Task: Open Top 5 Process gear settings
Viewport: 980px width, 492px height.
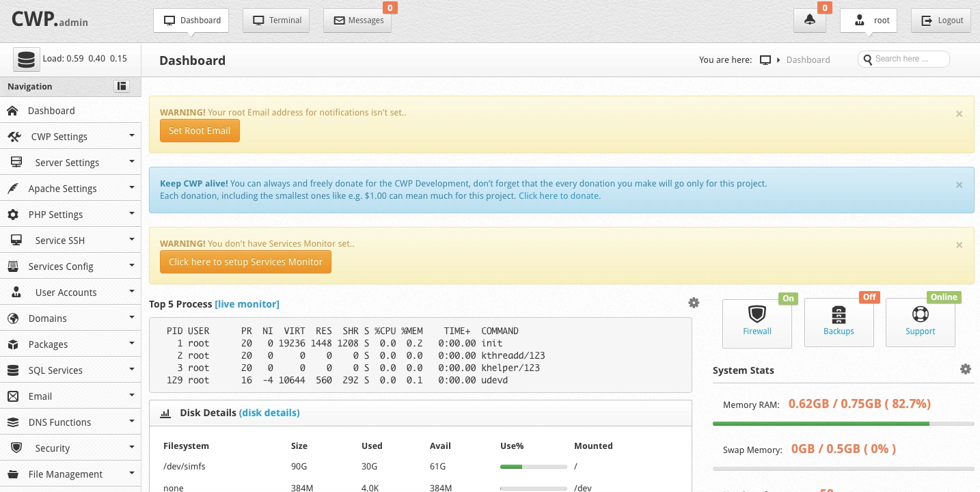Action: point(694,303)
